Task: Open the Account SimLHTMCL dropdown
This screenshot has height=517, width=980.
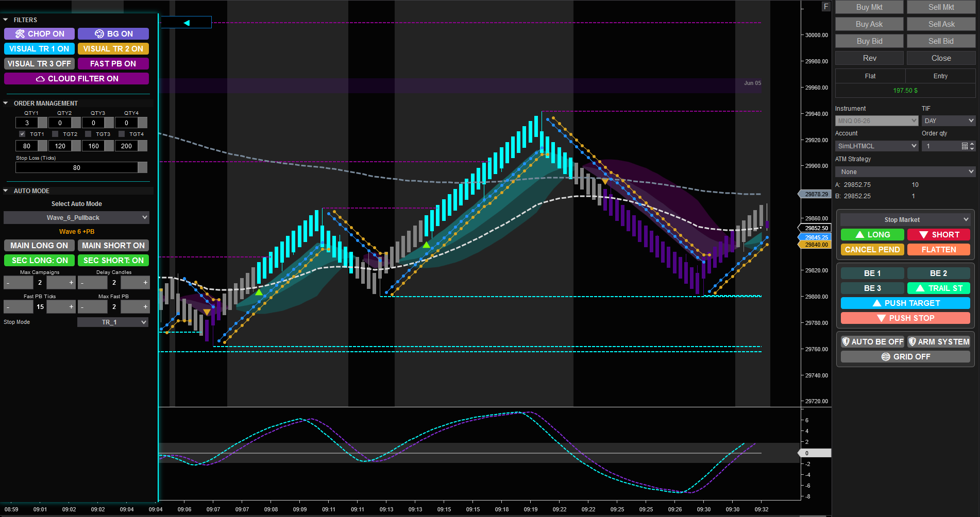Action: point(876,146)
